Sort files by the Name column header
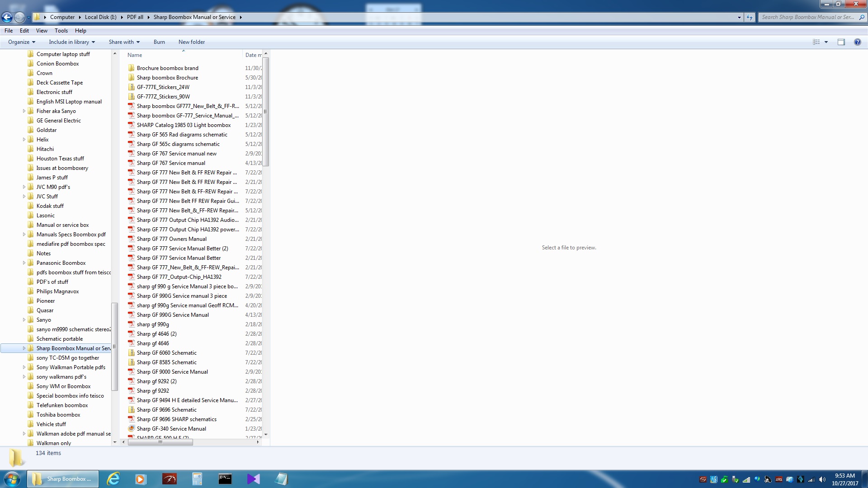This screenshot has height=488, width=868. coord(183,55)
